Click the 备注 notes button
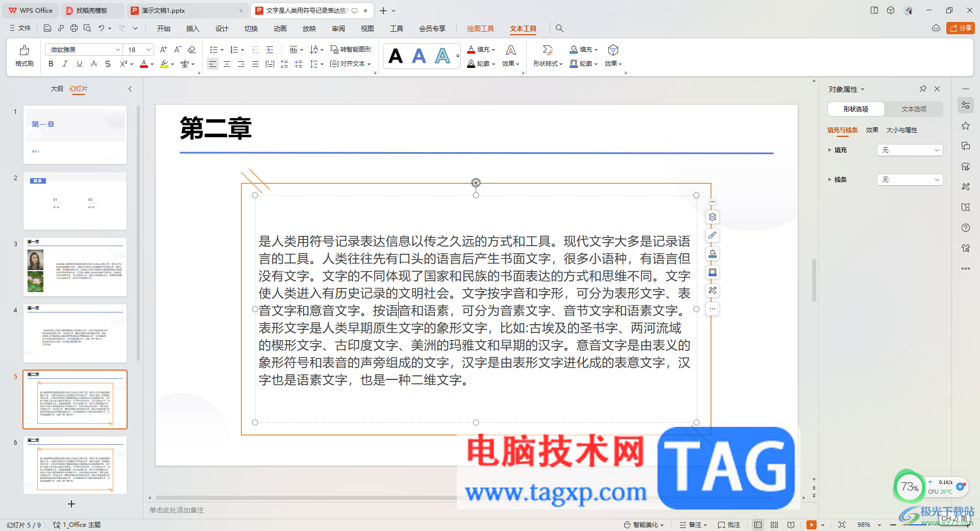Screen dimensions: 980x531 coord(694,525)
